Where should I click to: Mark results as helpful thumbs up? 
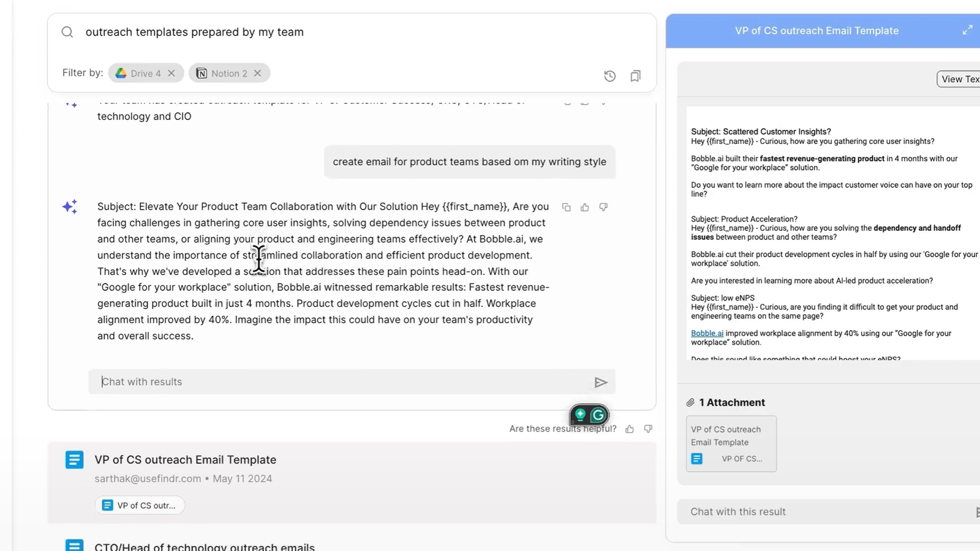[630, 429]
